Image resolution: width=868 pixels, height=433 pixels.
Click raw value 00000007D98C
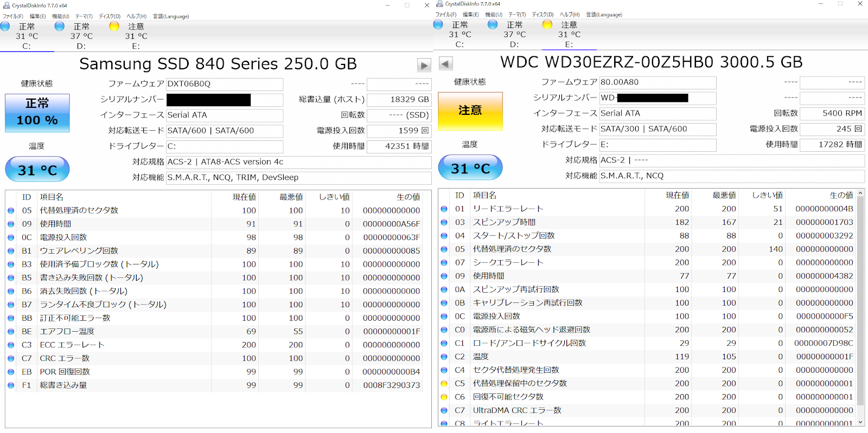824,343
